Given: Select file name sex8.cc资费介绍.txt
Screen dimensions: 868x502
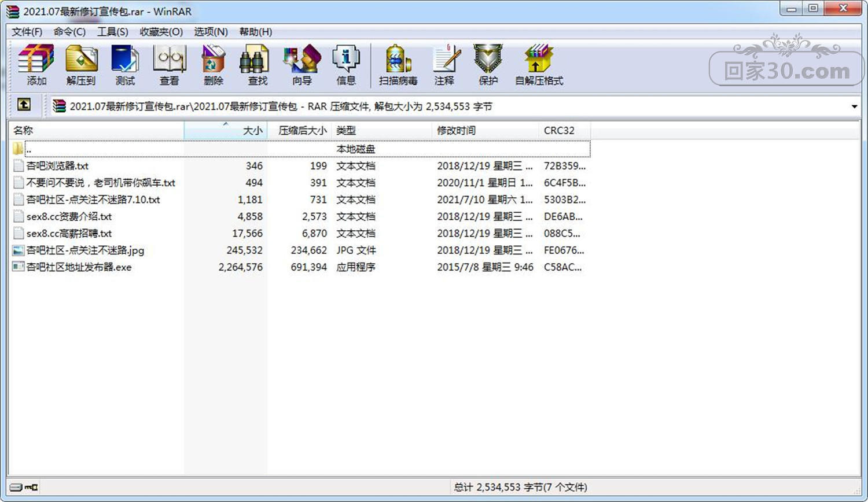Looking at the screenshot, I should [69, 216].
